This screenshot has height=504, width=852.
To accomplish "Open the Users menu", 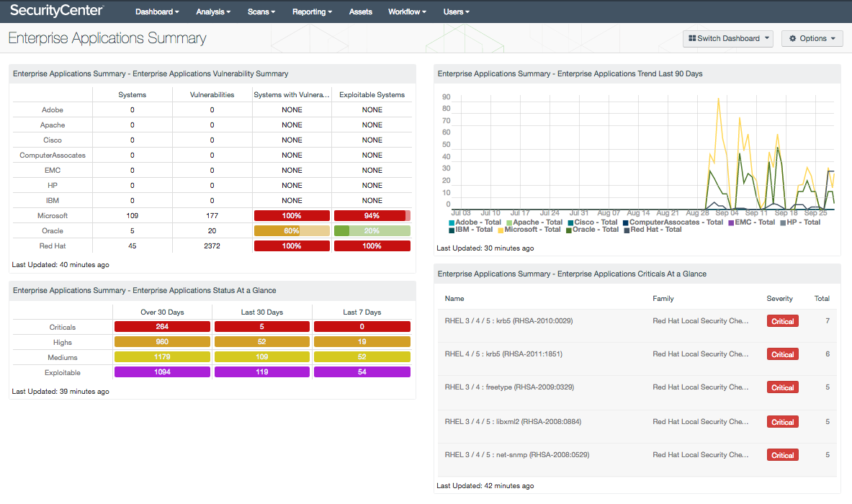I will [x=456, y=12].
